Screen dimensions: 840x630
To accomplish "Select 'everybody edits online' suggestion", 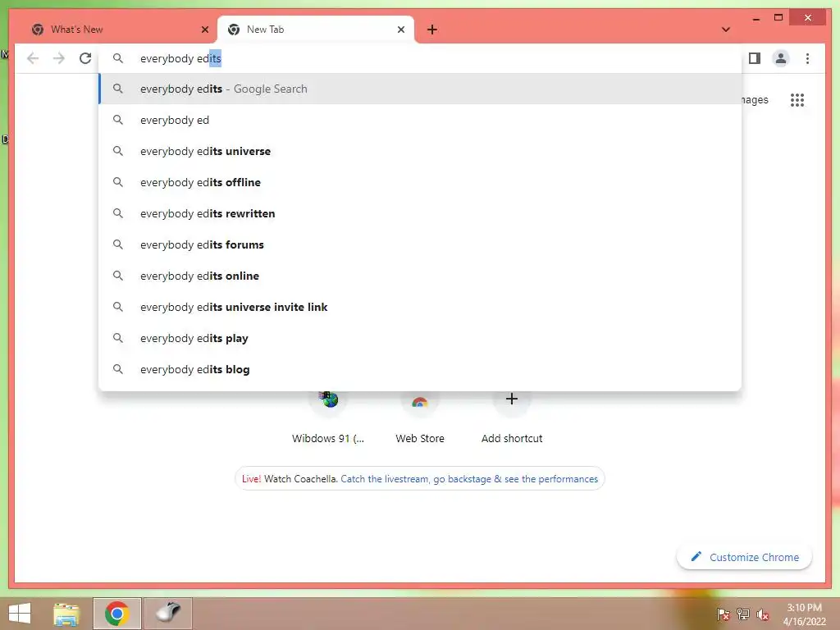I will 420,276.
